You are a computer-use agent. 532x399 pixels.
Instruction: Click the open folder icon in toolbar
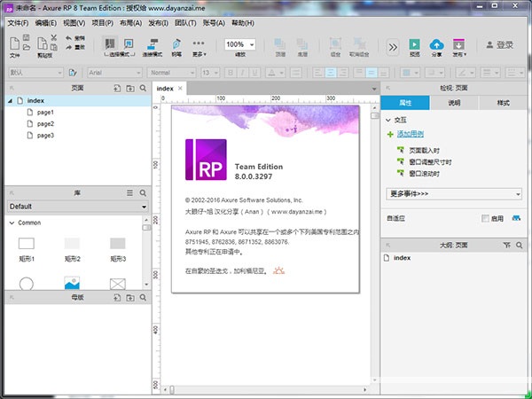(27, 47)
